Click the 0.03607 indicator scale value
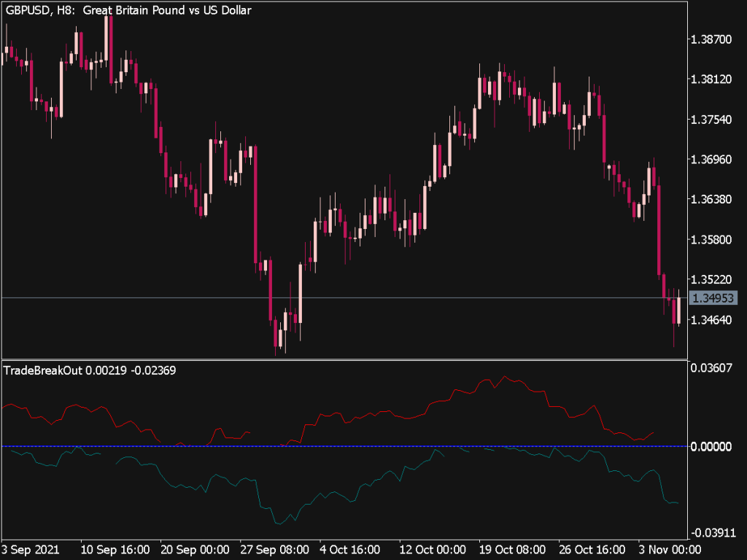This screenshot has height=560, width=747. [x=711, y=368]
